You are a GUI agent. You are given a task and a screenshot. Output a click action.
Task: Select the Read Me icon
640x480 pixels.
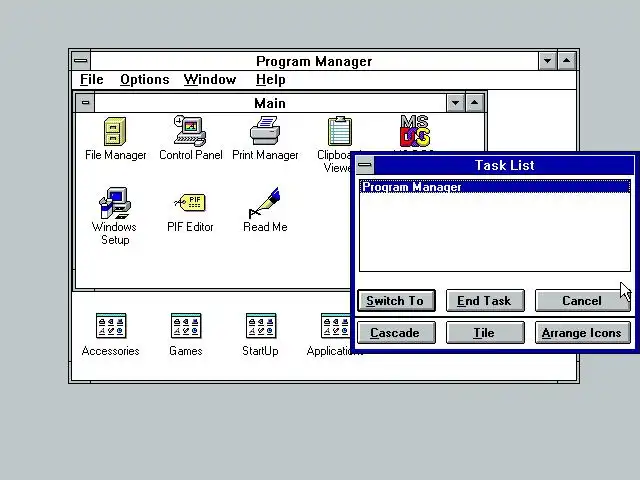[x=264, y=203]
